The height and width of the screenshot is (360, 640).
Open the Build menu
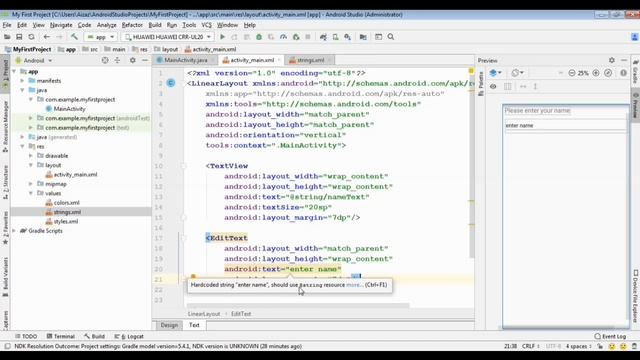pos(155,25)
